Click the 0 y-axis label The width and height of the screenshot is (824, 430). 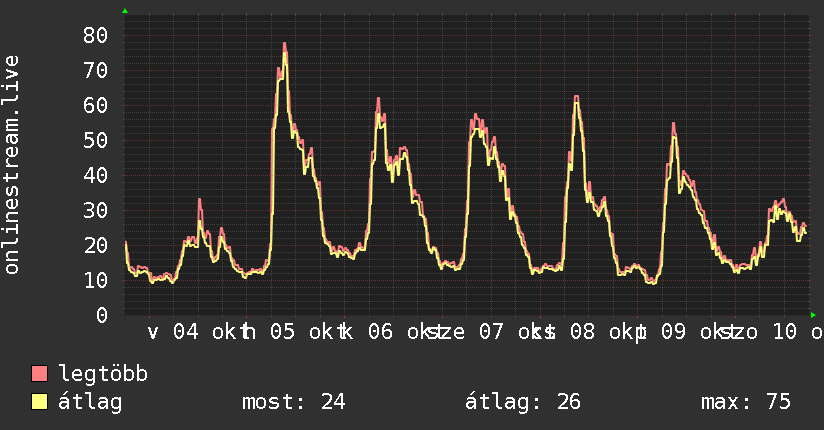(x=102, y=315)
